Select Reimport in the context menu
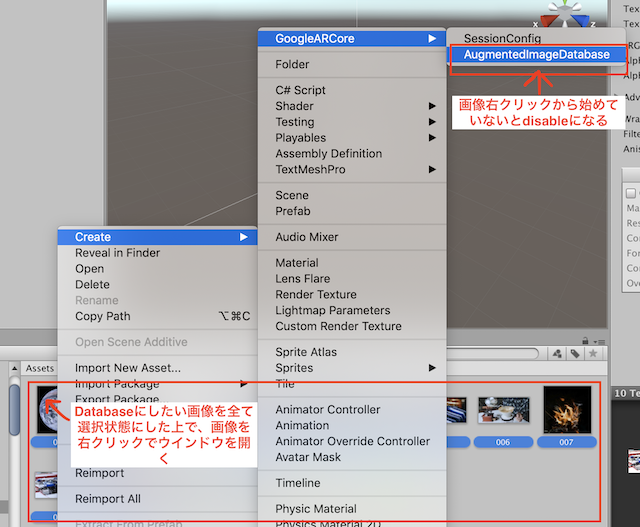 click(x=158, y=473)
